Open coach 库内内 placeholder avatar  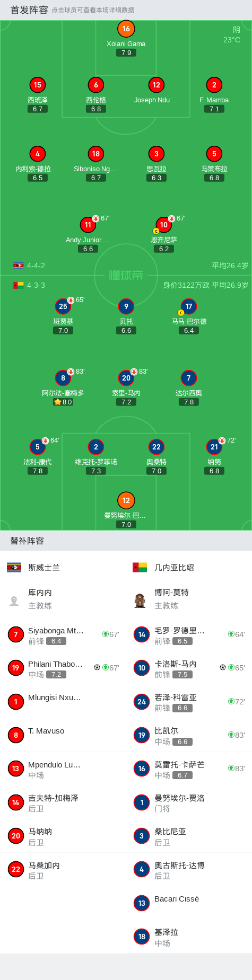14,601
